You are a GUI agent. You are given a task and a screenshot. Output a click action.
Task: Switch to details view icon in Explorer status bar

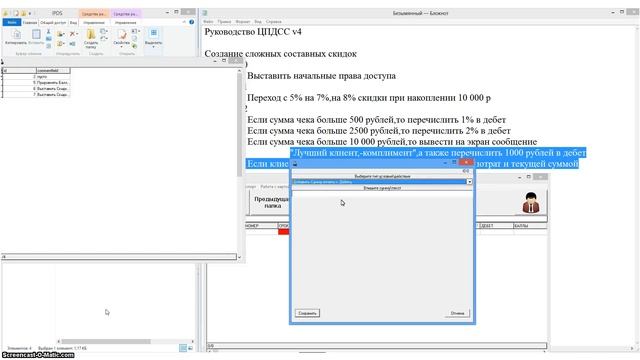[x=183, y=348]
